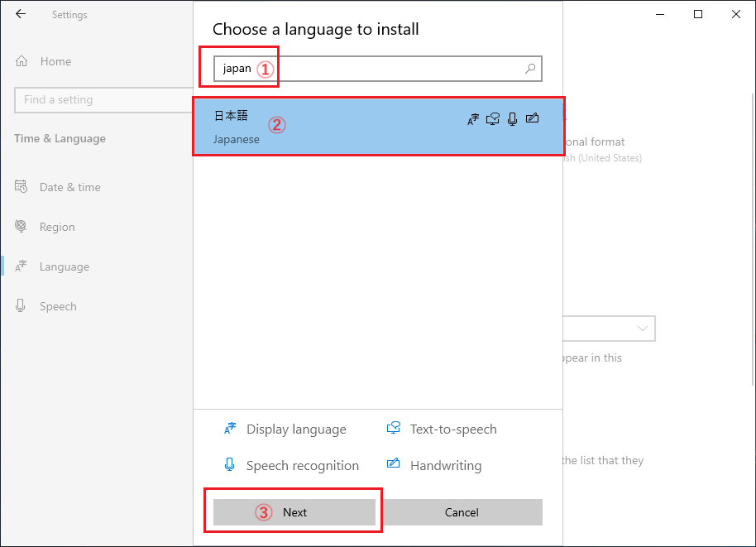Image resolution: width=756 pixels, height=547 pixels.
Task: Close the Settings window
Action: tap(736, 14)
